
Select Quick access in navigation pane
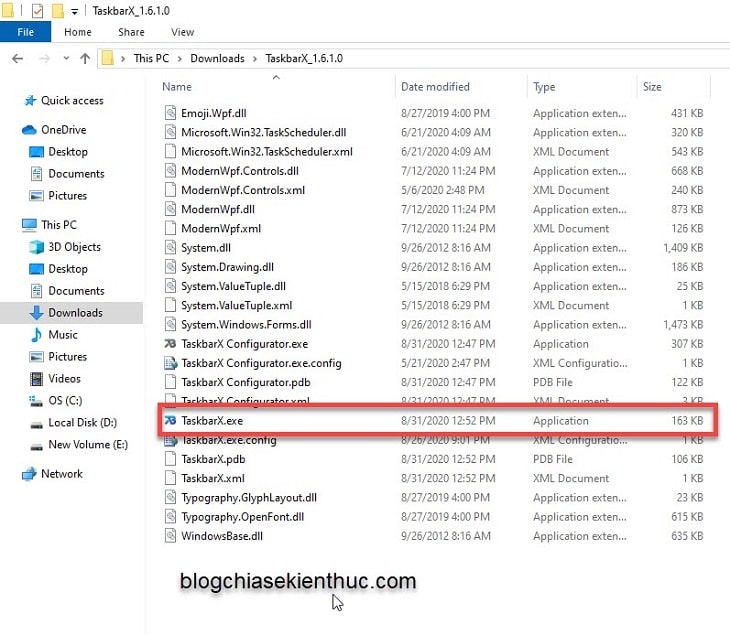tap(72, 101)
